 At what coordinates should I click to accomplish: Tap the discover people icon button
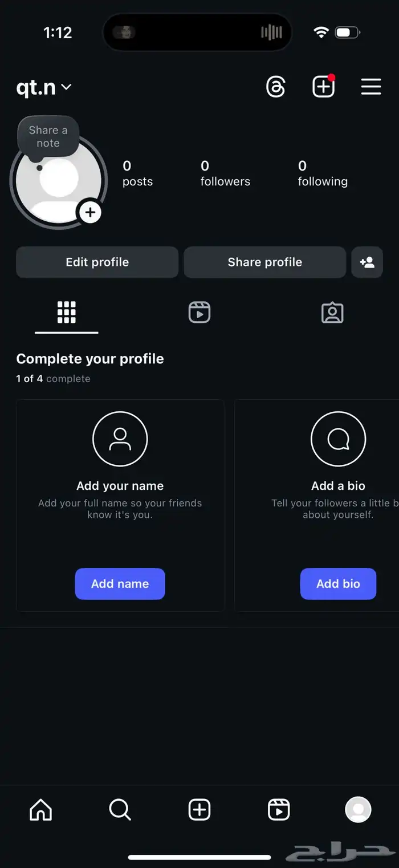pyautogui.click(x=367, y=262)
